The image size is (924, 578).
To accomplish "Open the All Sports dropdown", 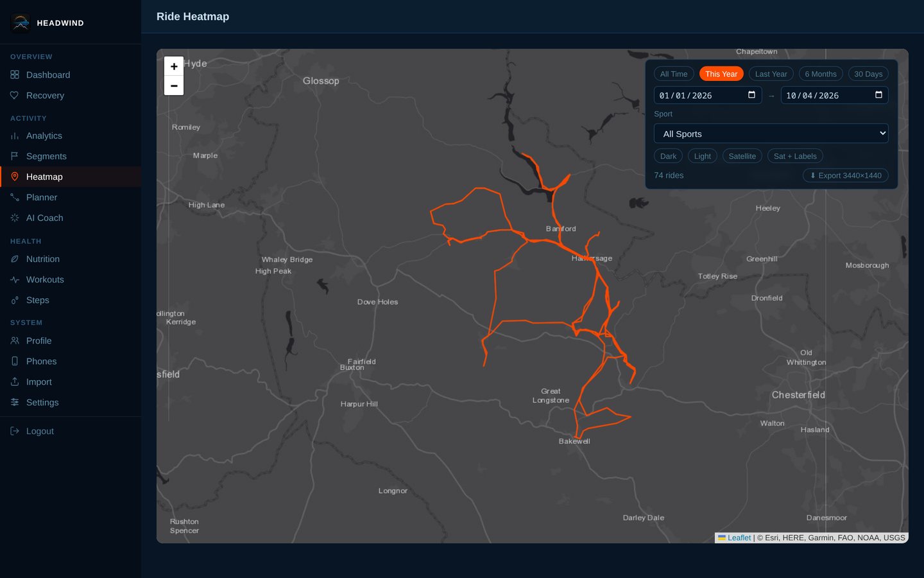I will [771, 134].
